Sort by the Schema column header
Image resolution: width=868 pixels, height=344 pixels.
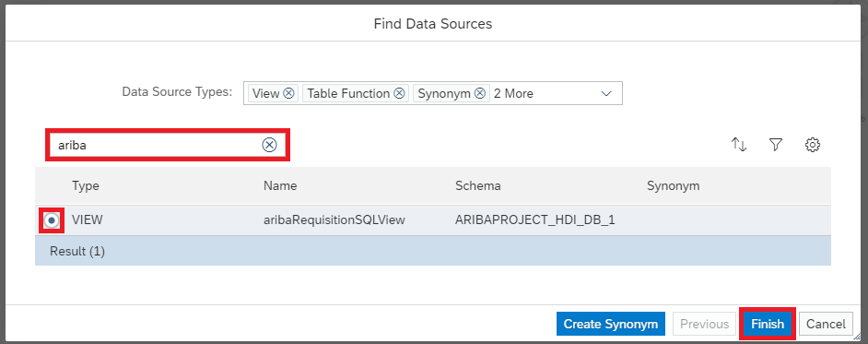tap(477, 185)
